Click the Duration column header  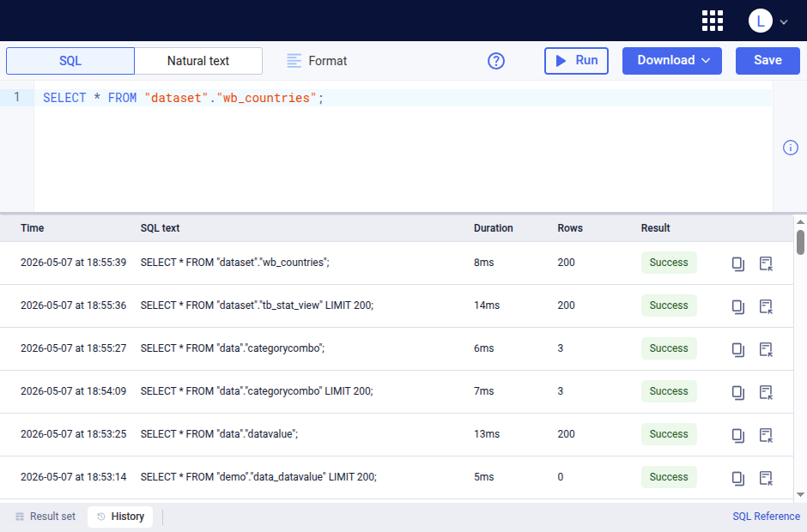(494, 228)
